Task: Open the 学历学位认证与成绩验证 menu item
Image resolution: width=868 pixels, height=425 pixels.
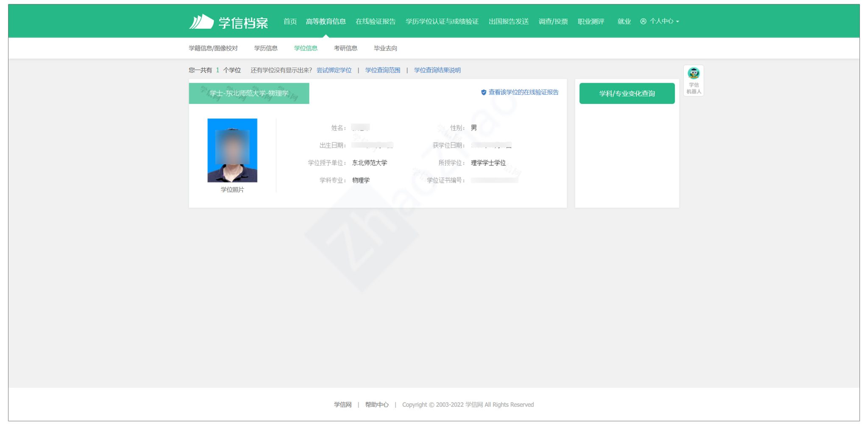Action: tap(442, 21)
